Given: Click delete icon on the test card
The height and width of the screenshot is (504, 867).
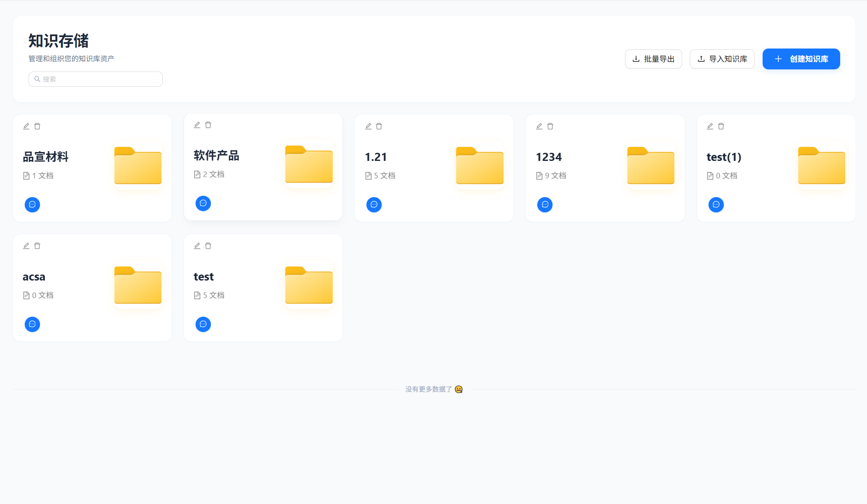Looking at the screenshot, I should [208, 246].
